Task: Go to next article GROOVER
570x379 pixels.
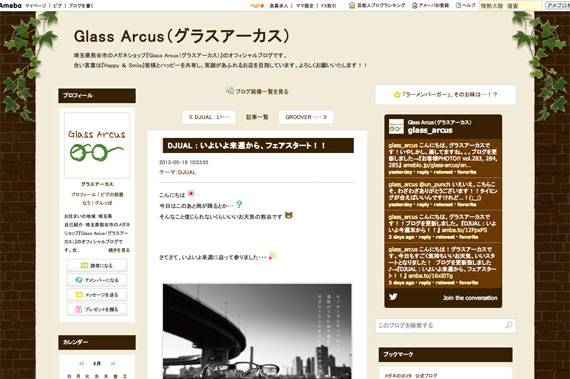Action: click(x=306, y=117)
